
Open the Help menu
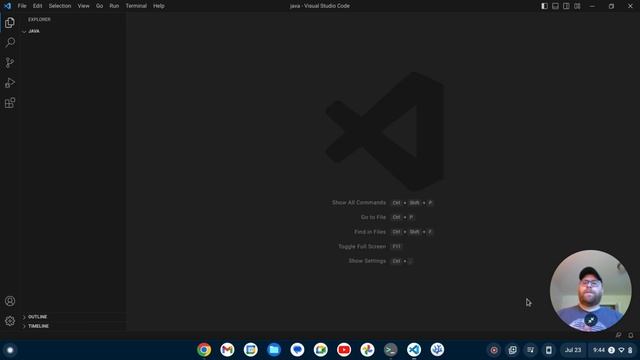159,6
